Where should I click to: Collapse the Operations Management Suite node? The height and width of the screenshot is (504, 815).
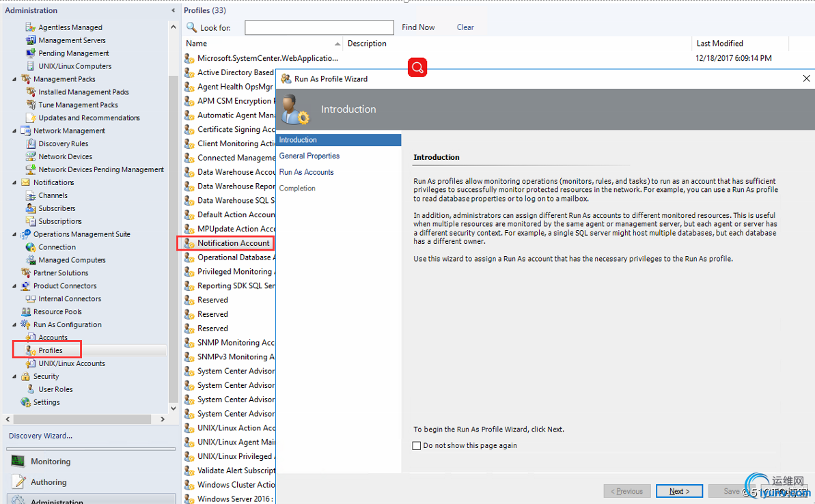coord(14,234)
